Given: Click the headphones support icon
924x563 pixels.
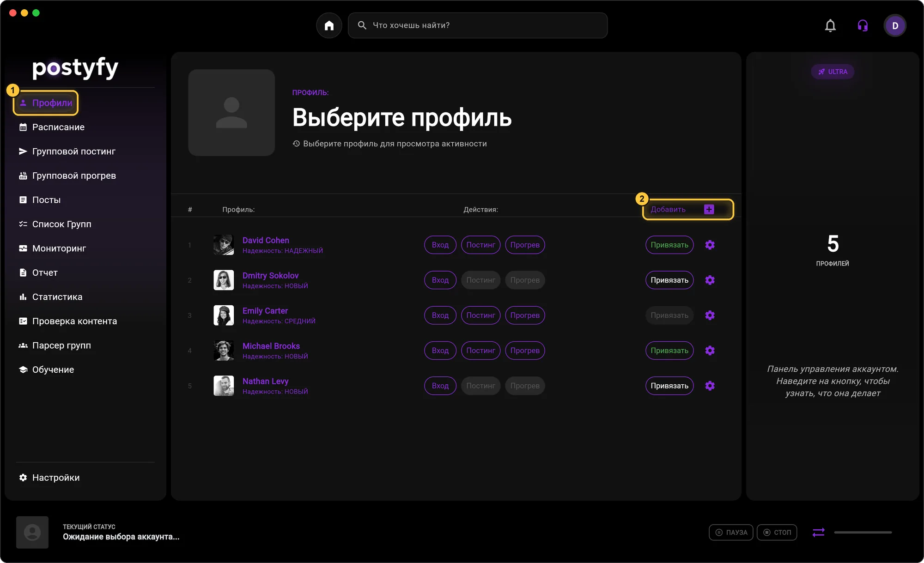Looking at the screenshot, I should click(863, 25).
